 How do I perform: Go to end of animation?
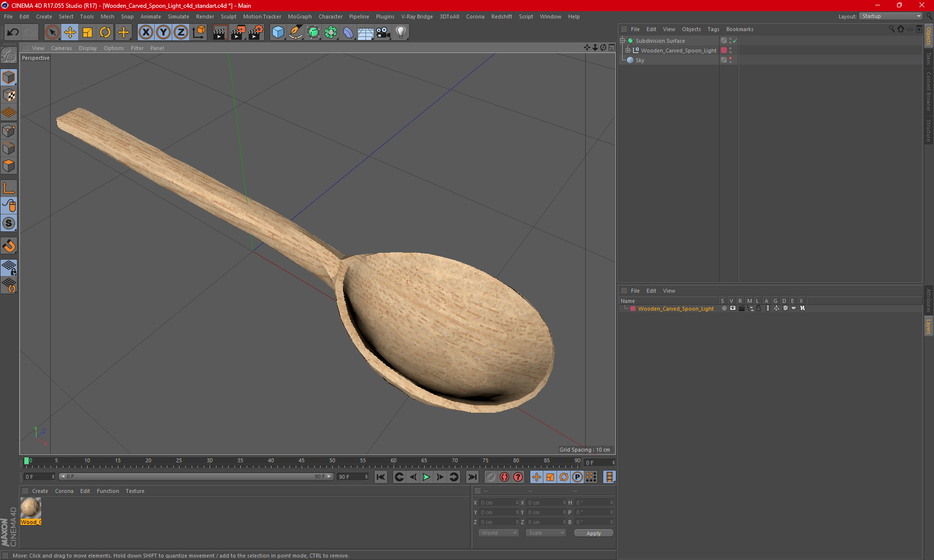(472, 477)
